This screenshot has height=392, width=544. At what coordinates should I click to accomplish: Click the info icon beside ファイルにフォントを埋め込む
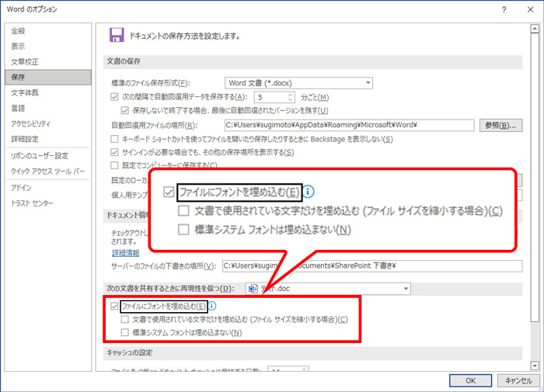[212, 306]
